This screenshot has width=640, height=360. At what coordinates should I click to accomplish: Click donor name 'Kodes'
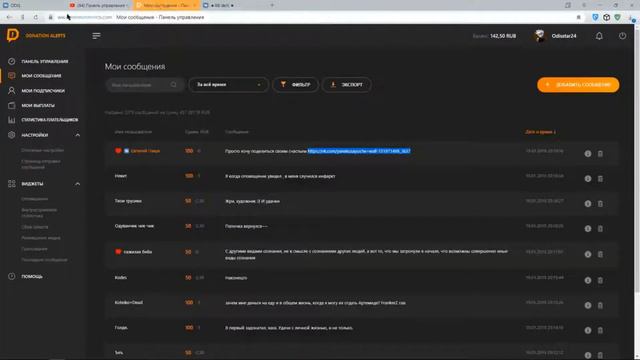coord(120,278)
